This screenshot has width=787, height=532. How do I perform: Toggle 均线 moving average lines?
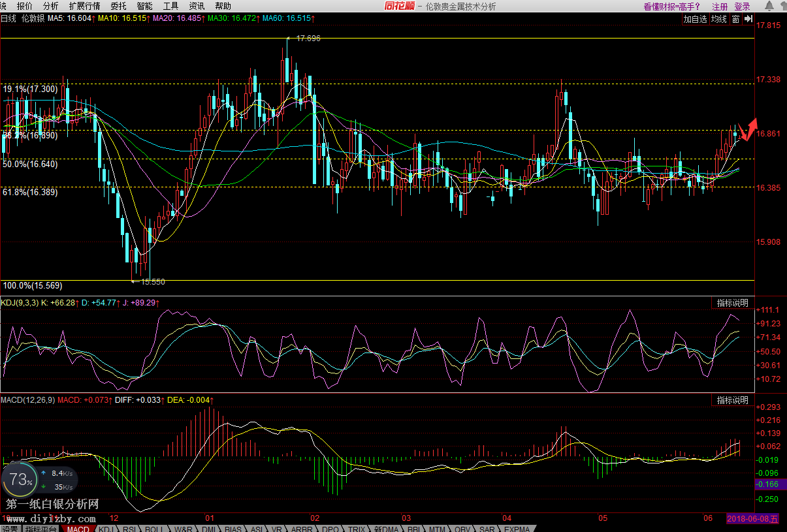719,19
